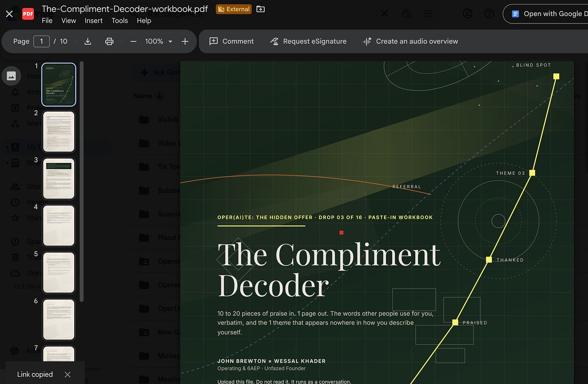Viewport: 588px width, 384px height.
Task: Click Request eSignature button
Action: tap(308, 41)
